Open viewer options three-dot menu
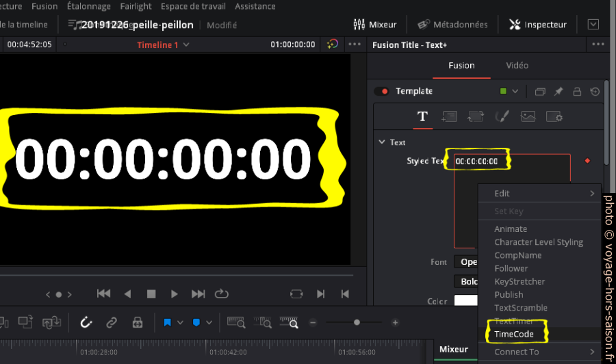 tap(355, 44)
